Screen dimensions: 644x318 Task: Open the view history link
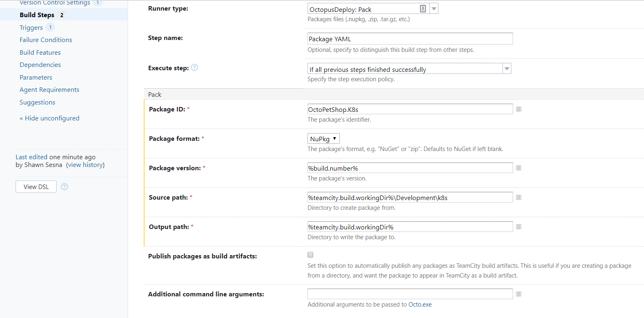[x=85, y=165]
